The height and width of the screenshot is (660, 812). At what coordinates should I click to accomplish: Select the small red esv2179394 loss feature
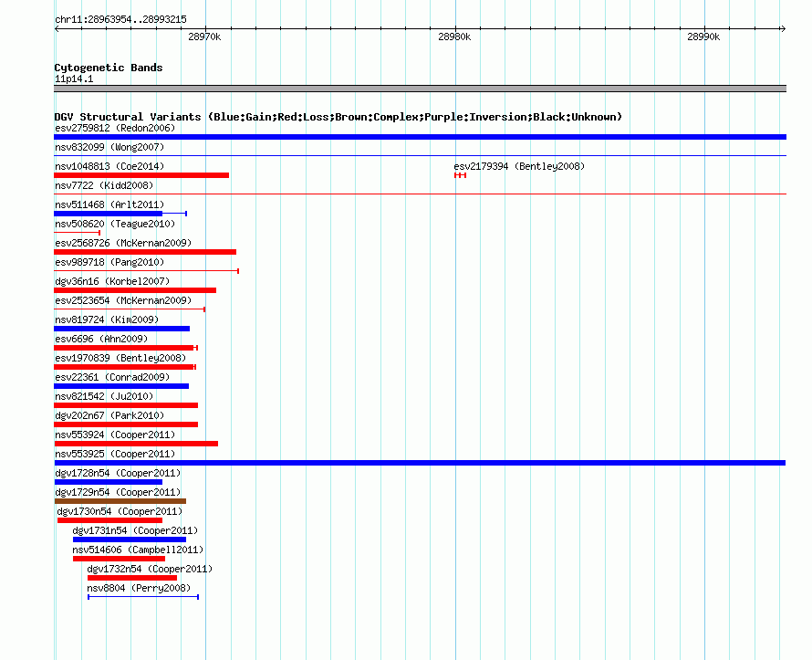pyautogui.click(x=461, y=175)
